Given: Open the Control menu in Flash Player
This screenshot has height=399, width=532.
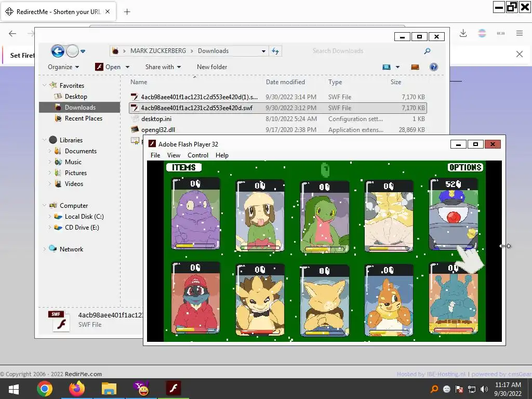Looking at the screenshot, I should [198, 155].
